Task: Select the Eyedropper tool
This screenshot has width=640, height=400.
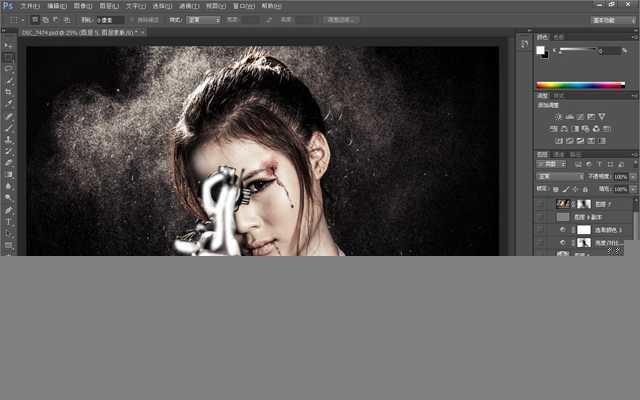Action: pos(8,104)
